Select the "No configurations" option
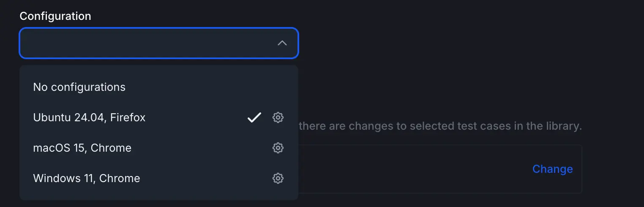The image size is (644, 207). coord(79,87)
